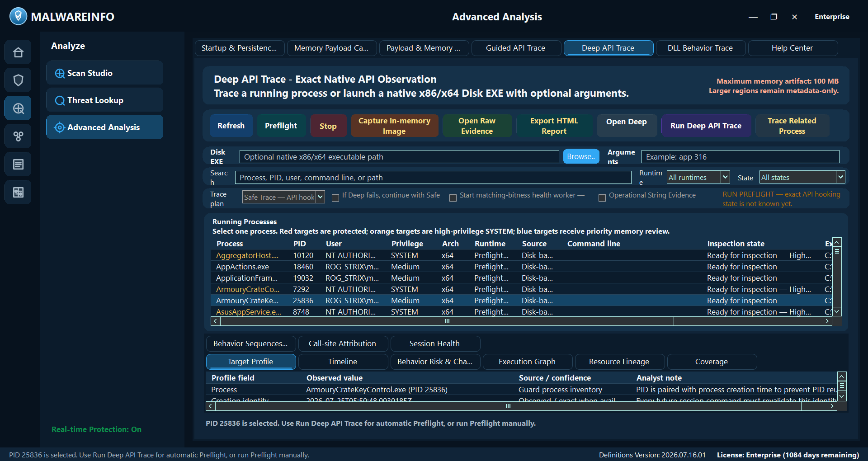Click Trace Related Process button

point(793,126)
